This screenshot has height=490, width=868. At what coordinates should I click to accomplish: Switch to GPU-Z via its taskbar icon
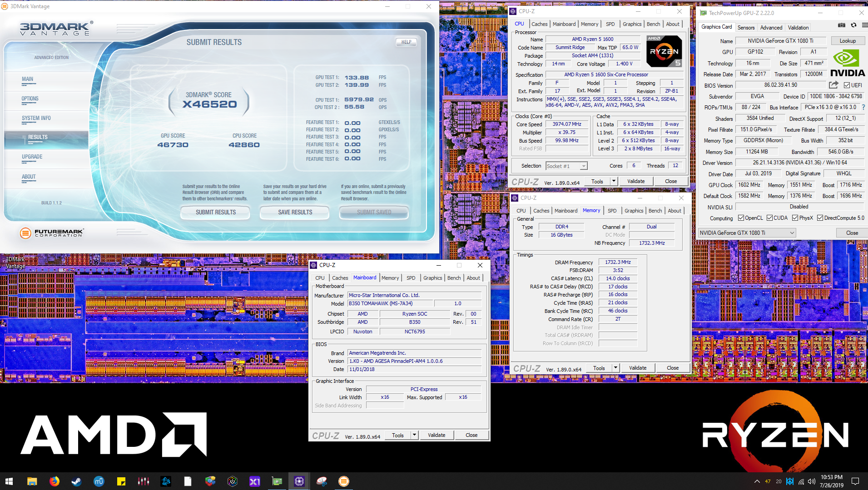click(277, 481)
